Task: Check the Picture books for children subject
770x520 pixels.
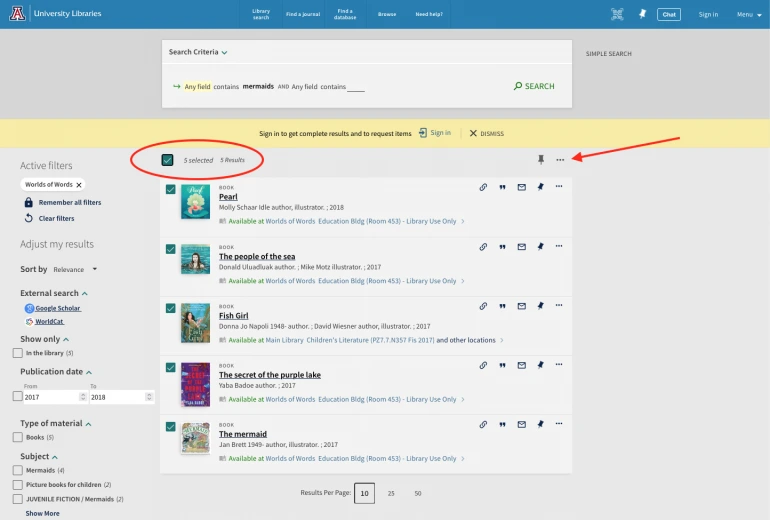Action: [x=18, y=484]
